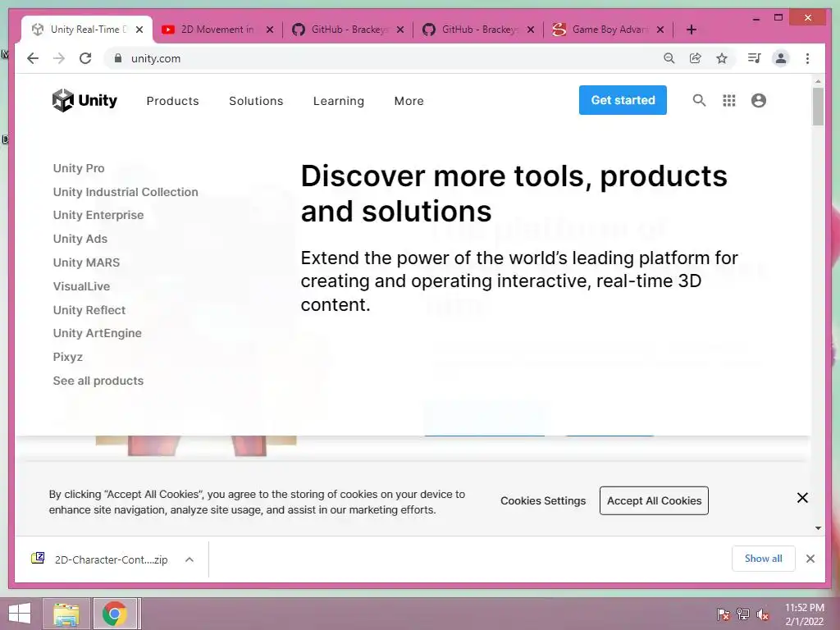Open Cookies Settings
This screenshot has height=630, width=840.
(x=543, y=500)
